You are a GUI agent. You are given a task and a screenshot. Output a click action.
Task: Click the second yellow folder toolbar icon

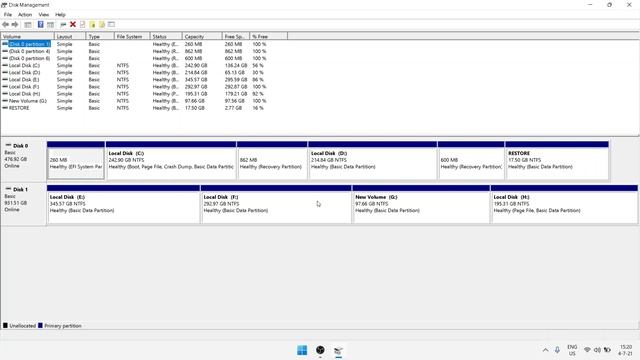coord(102,24)
